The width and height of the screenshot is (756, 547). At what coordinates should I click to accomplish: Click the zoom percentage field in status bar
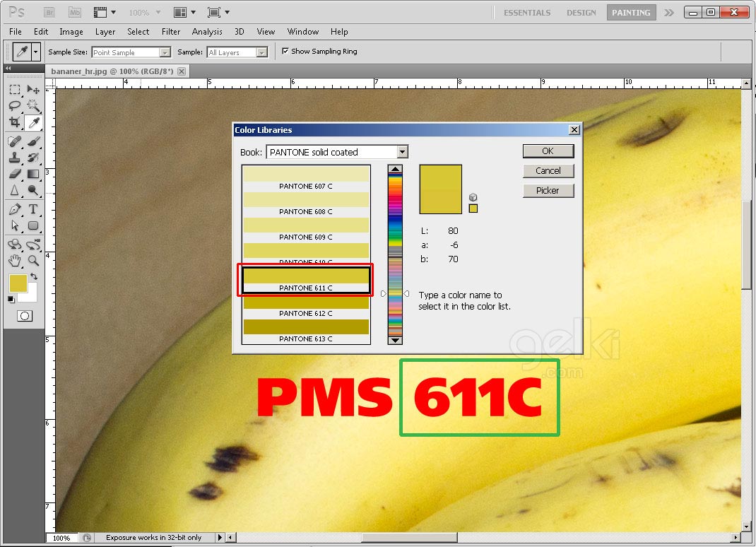(x=61, y=538)
